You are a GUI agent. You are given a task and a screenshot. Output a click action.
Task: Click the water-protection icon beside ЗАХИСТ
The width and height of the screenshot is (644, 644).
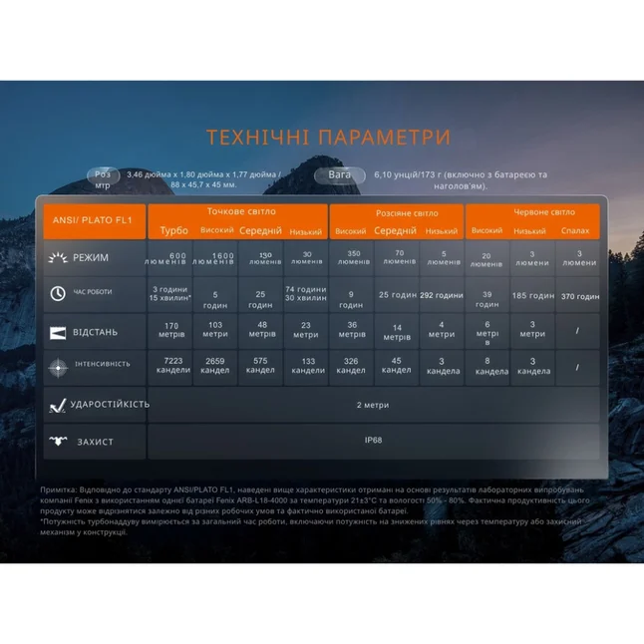click(58, 441)
